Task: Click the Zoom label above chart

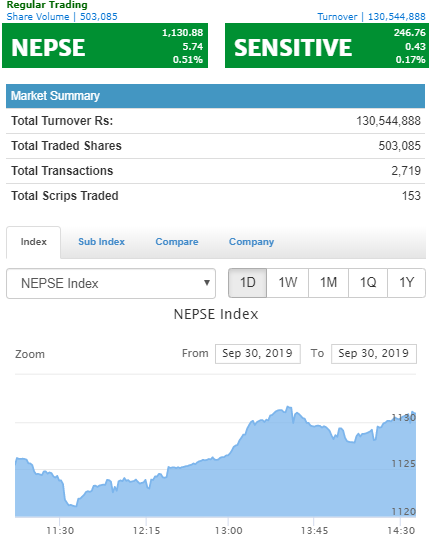Action: point(30,354)
